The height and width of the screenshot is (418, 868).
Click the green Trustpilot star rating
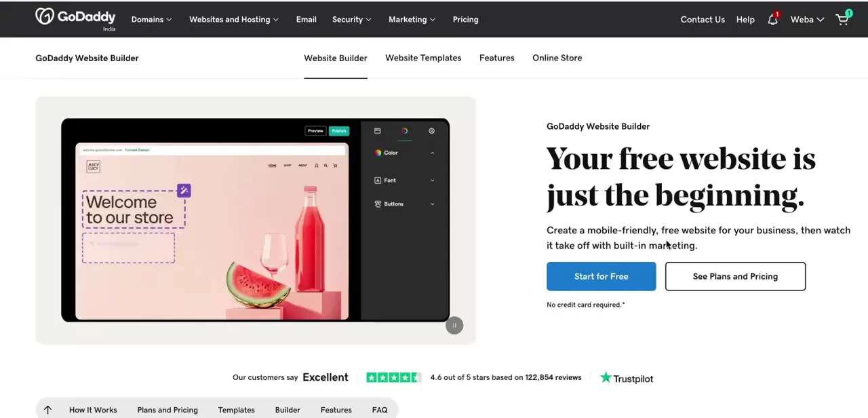(x=393, y=377)
